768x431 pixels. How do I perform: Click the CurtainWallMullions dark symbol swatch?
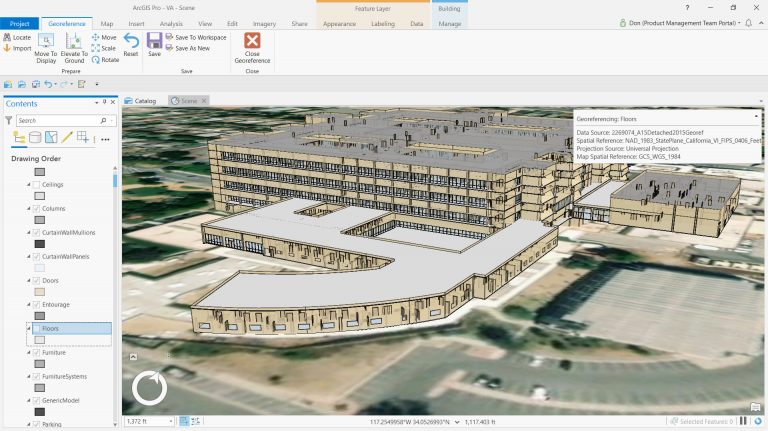coord(40,244)
